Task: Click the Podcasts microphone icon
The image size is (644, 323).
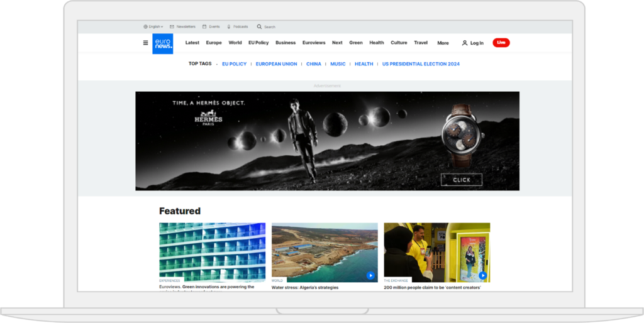Action: [x=229, y=27]
